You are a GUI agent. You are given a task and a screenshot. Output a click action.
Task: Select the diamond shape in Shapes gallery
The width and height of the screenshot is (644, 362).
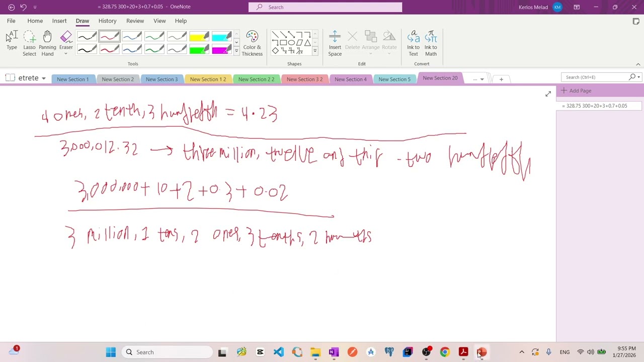click(275, 51)
